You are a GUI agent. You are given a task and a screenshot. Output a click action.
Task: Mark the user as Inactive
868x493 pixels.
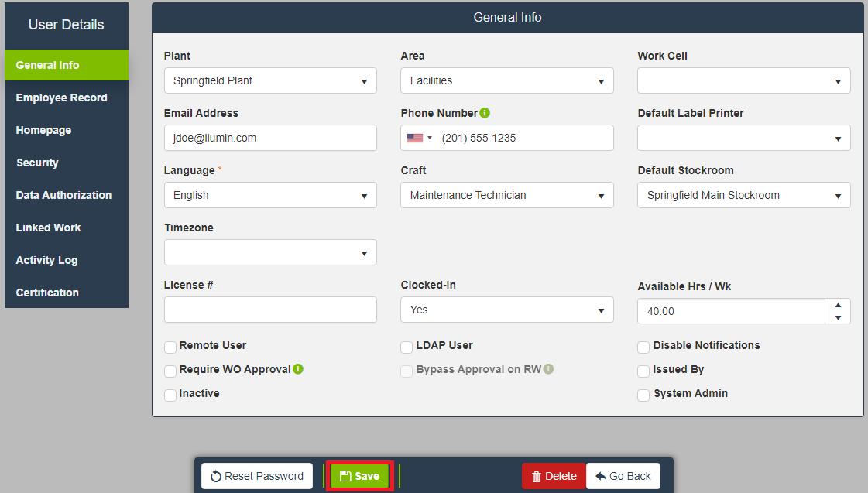coord(170,395)
